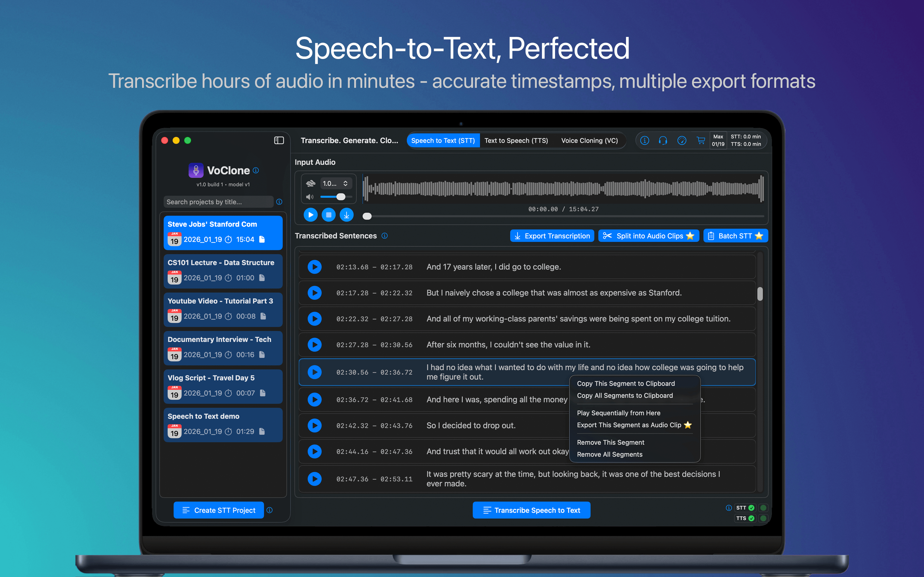Screen dimensions: 924x577
Task: Play the 'So I decided to drop out' segment
Action: tap(315, 425)
